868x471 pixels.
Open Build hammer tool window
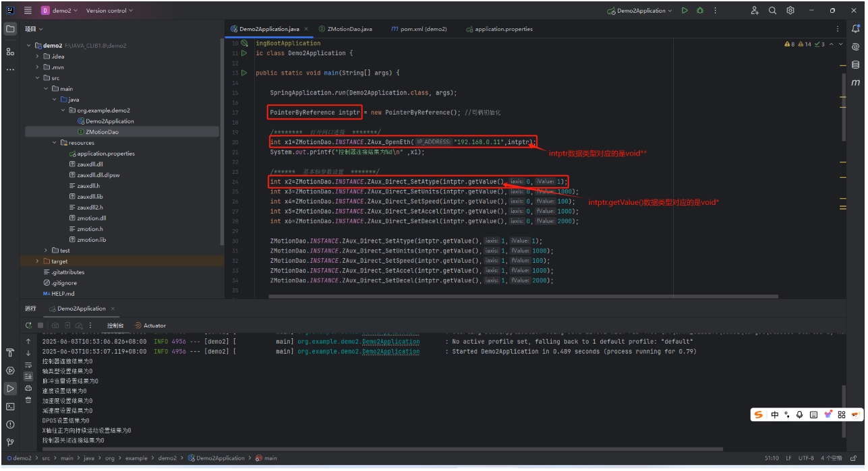click(10, 352)
